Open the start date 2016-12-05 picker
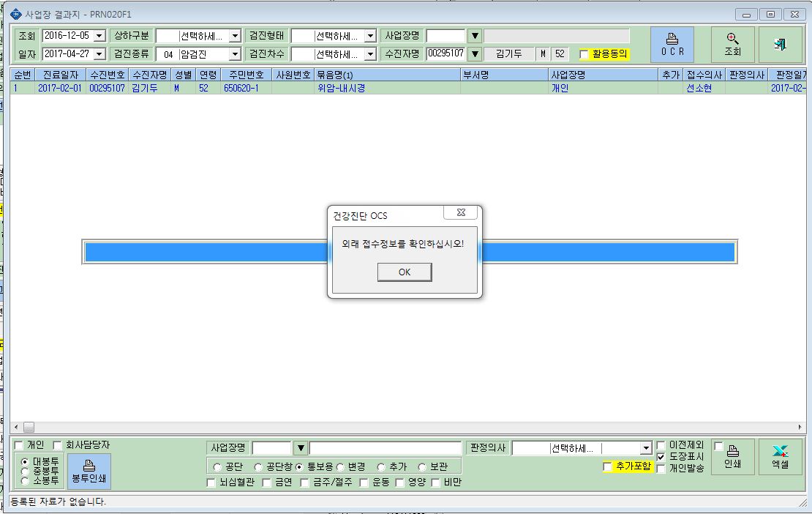Screen dimensions: 812x514 pos(99,36)
